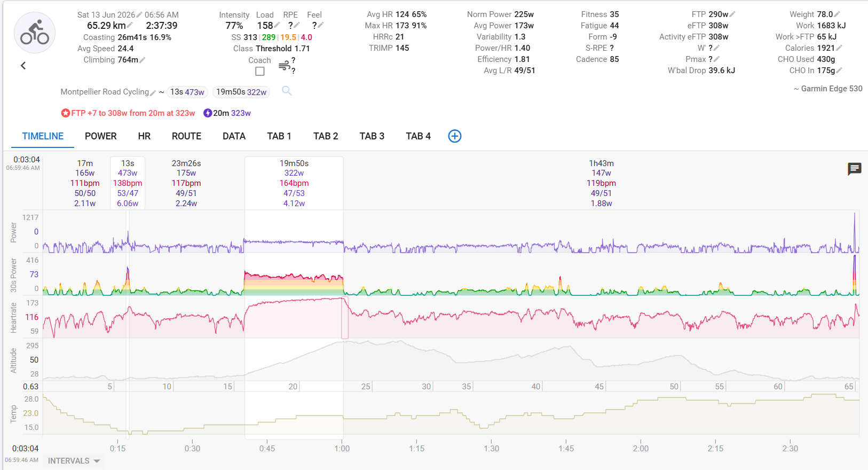The width and height of the screenshot is (868, 470).
Task: Select the 13s 473w interval chip
Action: point(187,92)
